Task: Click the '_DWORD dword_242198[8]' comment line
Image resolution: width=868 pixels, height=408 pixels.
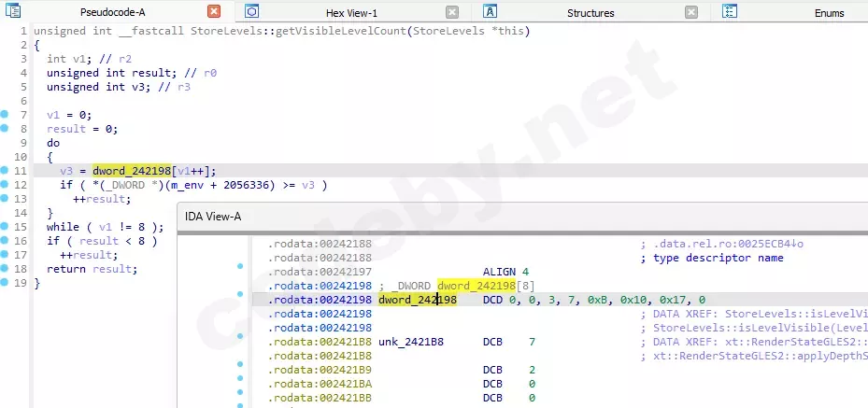Action: [x=457, y=286]
